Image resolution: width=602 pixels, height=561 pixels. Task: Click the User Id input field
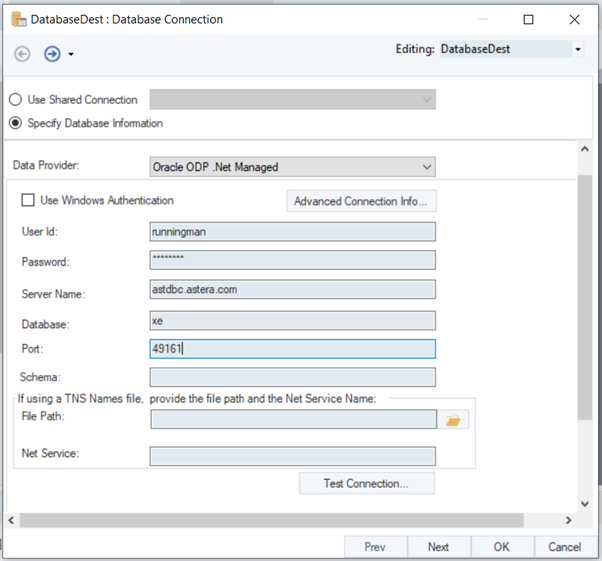[292, 232]
